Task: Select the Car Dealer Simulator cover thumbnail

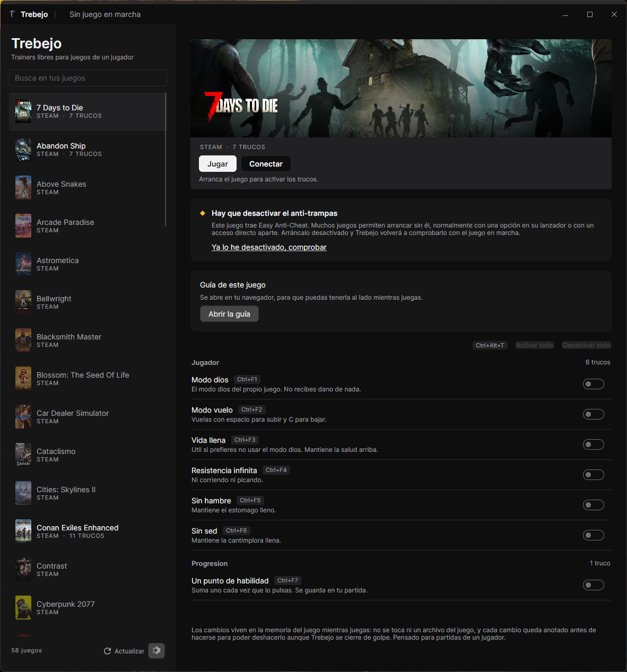Action: 23,417
